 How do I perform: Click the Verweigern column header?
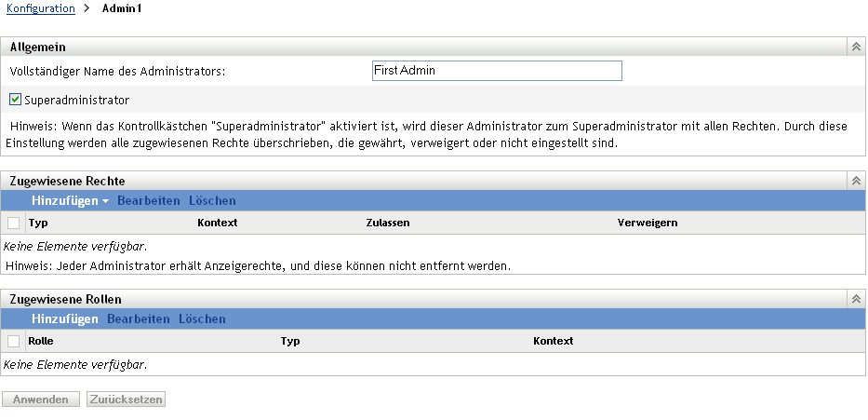coord(647,223)
